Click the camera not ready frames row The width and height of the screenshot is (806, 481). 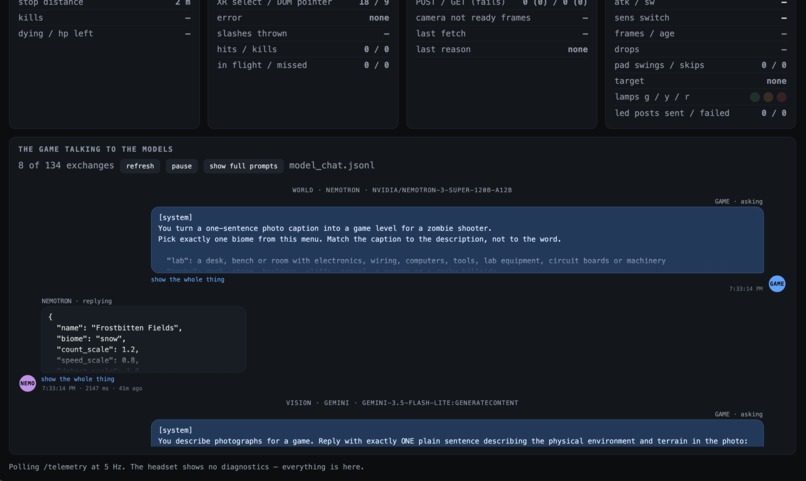[502, 17]
